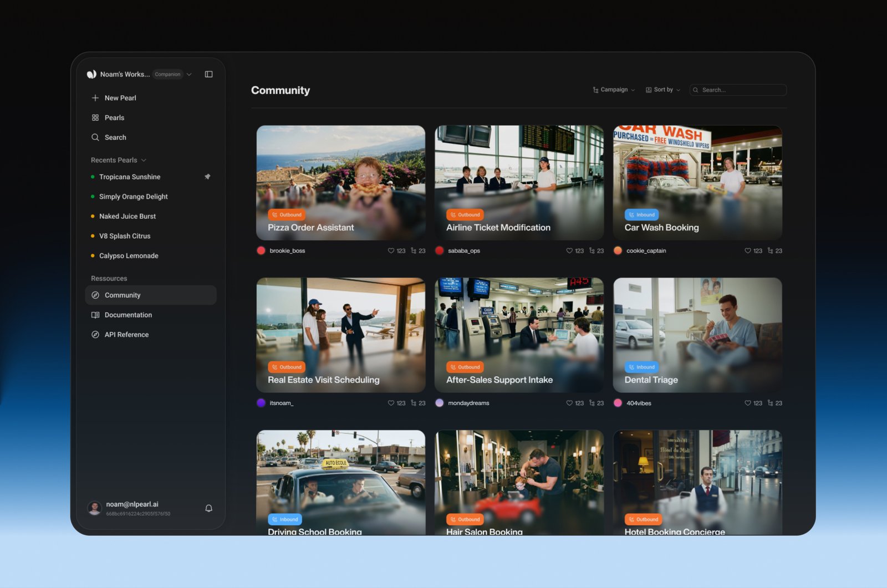Toggle the sidebar collapse icon
The width and height of the screenshot is (887, 588).
point(208,74)
